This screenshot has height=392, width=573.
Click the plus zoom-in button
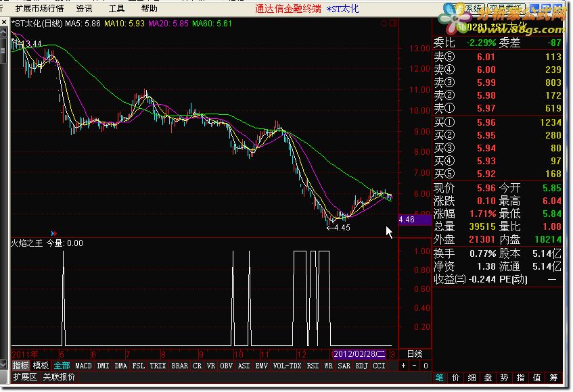403,366
